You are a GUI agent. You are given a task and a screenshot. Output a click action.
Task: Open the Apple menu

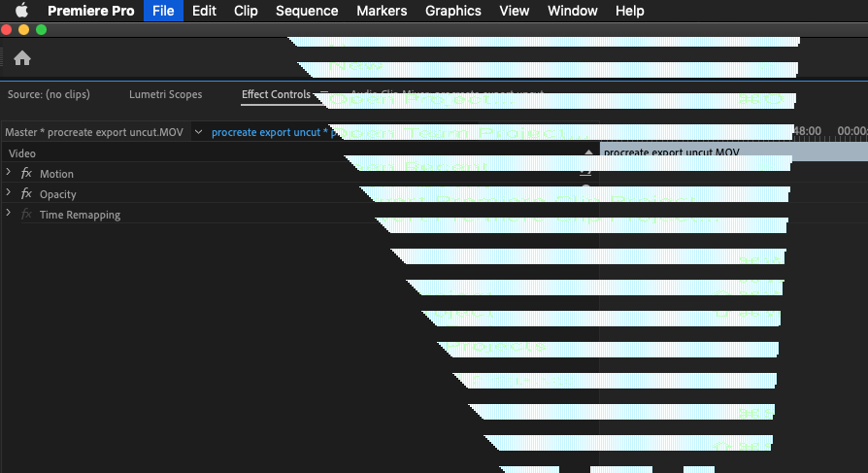coord(21,11)
